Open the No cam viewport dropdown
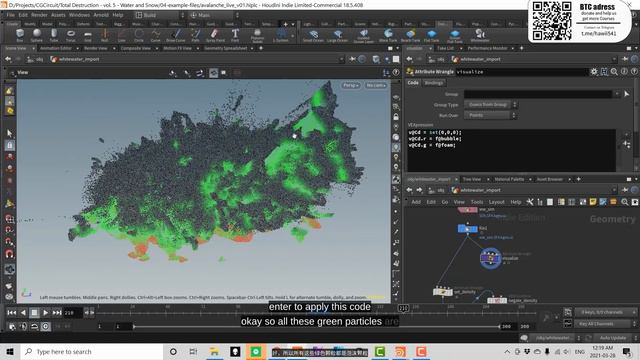Image resolution: width=640 pixels, height=360 pixels. 376,85
